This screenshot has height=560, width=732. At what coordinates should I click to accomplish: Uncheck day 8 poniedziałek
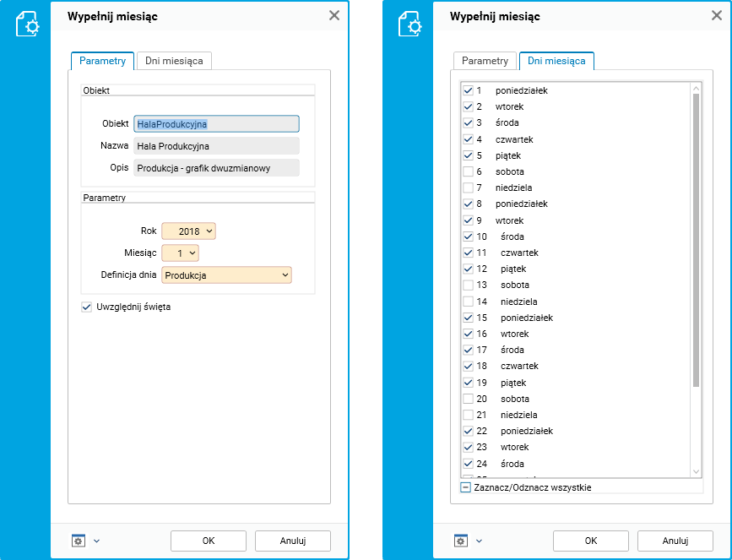[468, 204]
